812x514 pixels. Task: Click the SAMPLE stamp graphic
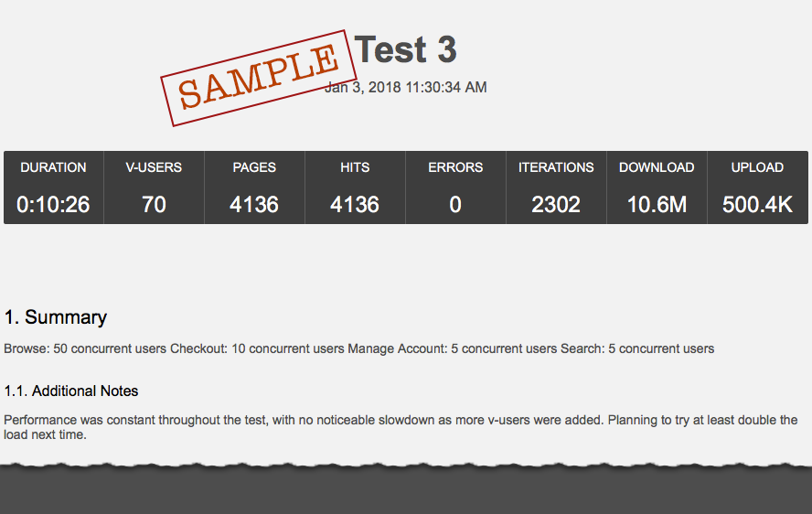click(259, 78)
